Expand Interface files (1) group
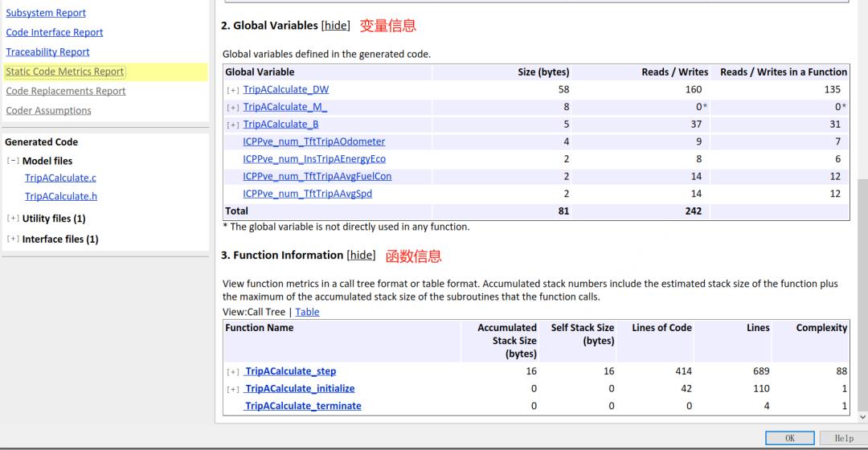The image size is (868, 450). [x=13, y=239]
